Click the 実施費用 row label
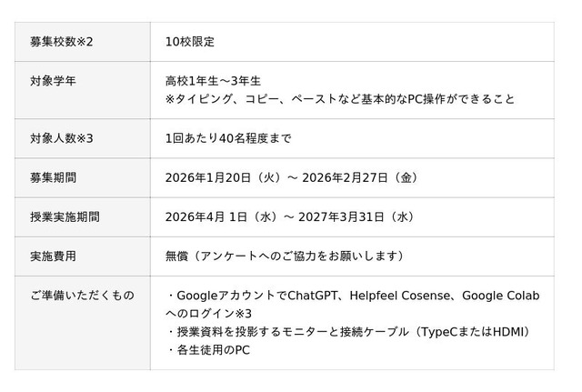Image resolution: width=582 pixels, height=392 pixels. pyautogui.click(x=53, y=256)
